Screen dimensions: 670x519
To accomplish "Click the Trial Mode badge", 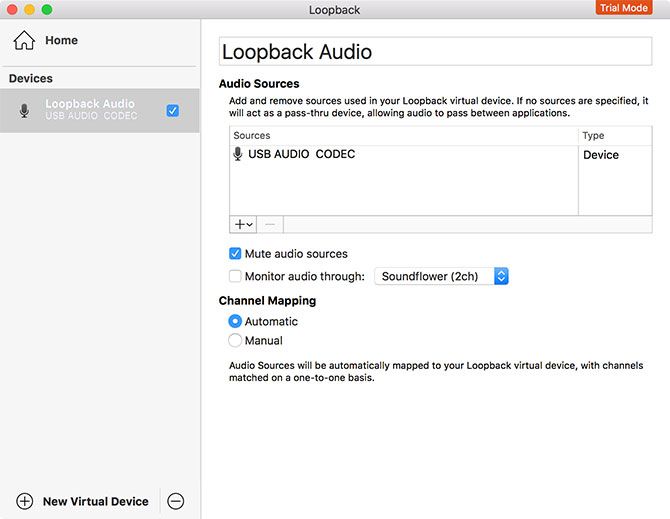I will (624, 8).
